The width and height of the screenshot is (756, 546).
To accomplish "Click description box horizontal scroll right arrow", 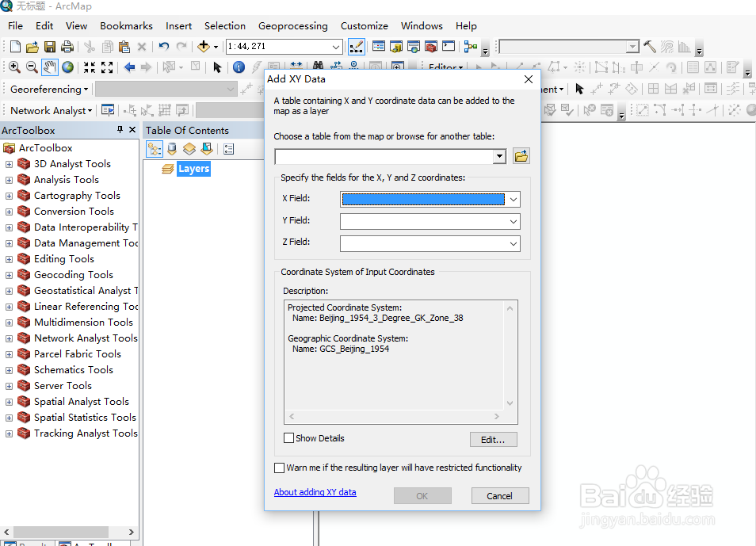I will click(x=497, y=416).
